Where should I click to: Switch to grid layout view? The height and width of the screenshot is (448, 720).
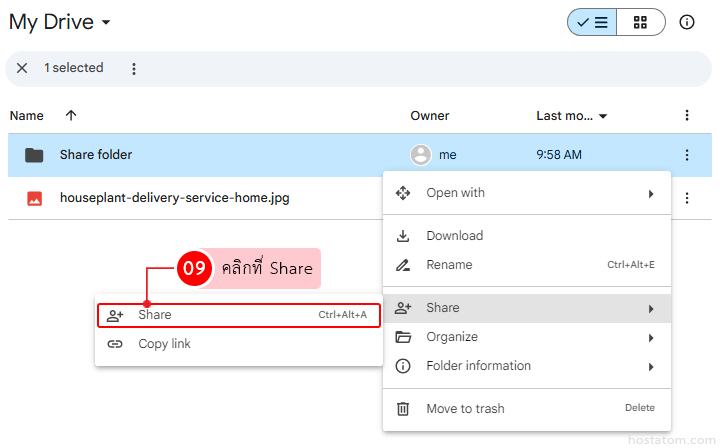pyautogui.click(x=641, y=22)
